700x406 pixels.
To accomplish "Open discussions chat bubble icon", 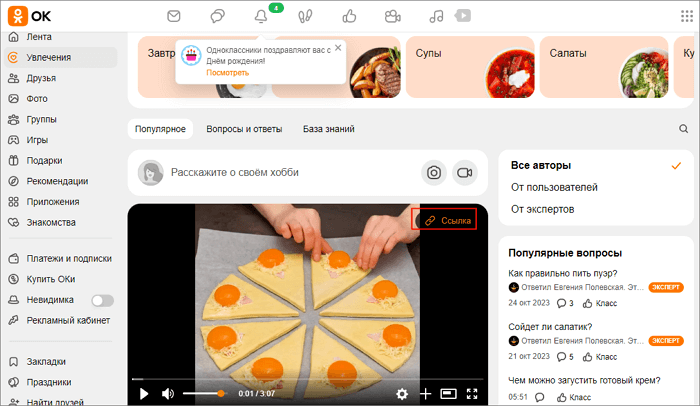I will point(217,17).
